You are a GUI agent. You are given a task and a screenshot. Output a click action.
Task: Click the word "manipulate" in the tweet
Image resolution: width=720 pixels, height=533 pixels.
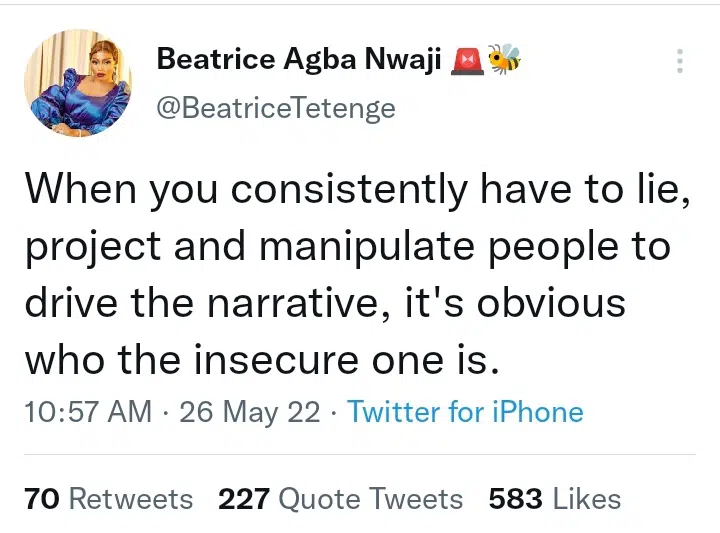367,247
